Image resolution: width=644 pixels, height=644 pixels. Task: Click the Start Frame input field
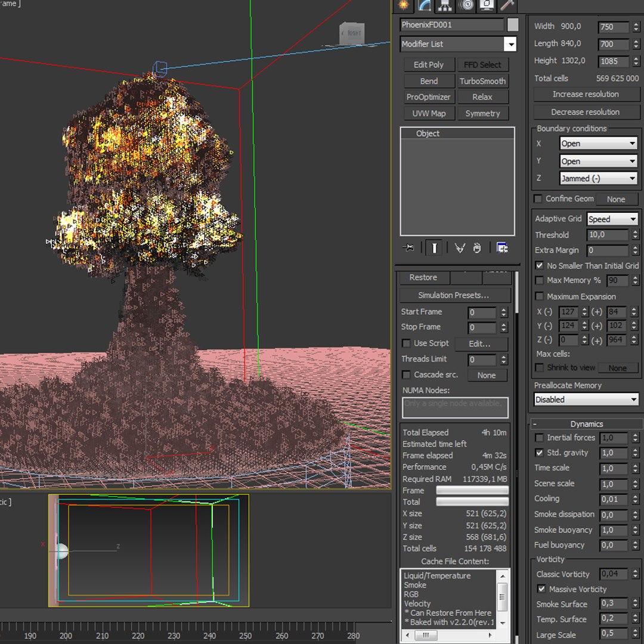[x=482, y=312]
